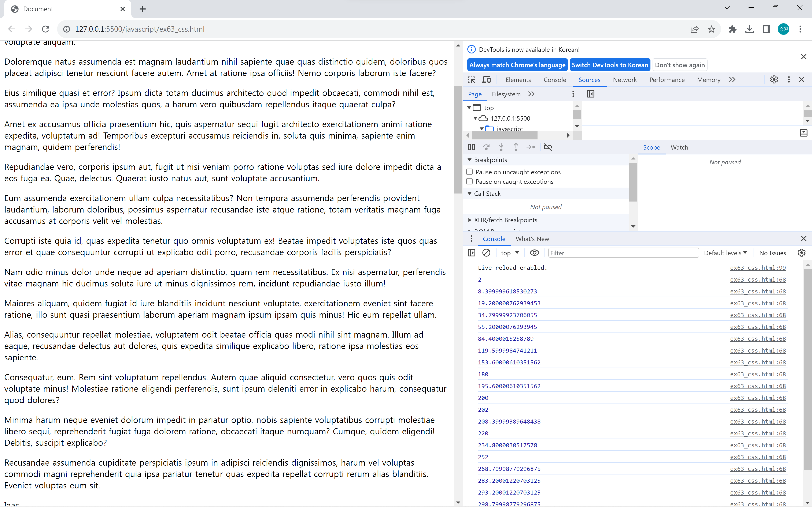Click the hide navigator pane icon
The height and width of the screenshot is (507, 812).
pyautogui.click(x=591, y=94)
